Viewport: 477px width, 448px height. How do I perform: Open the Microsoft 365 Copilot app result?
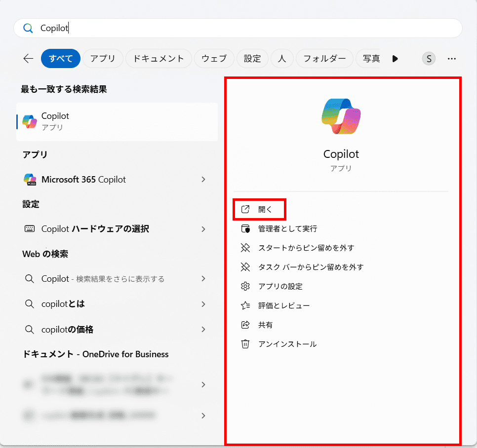click(117, 180)
